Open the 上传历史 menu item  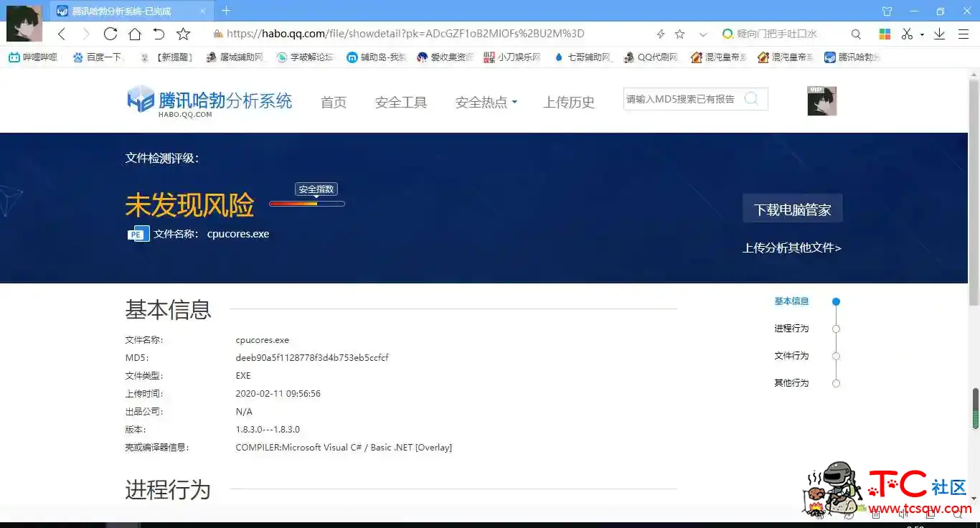coord(569,103)
